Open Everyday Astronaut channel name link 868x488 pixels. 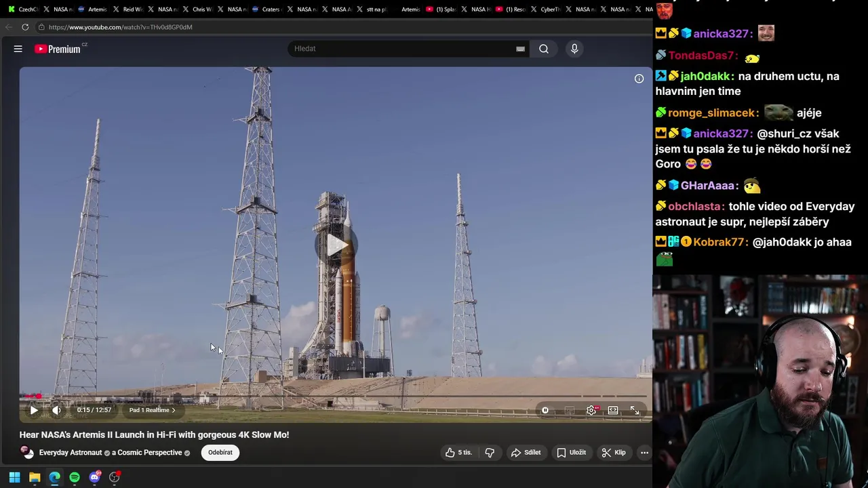[x=71, y=453]
